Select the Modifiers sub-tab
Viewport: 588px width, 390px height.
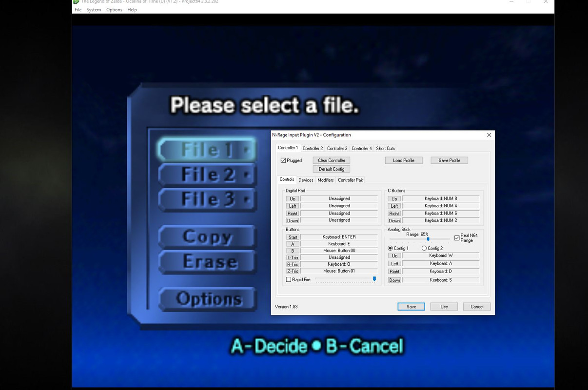[326, 180]
